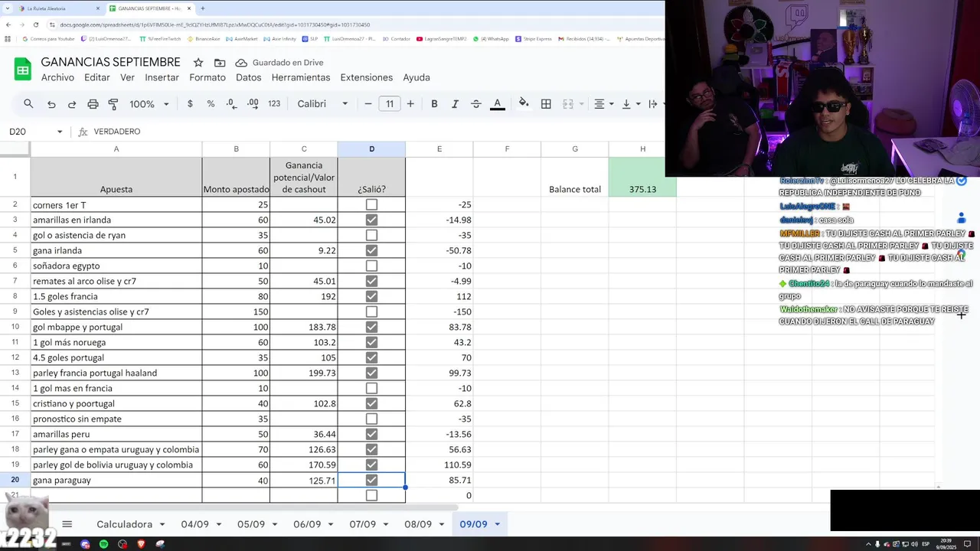980x551 pixels.
Task: Select the balance total cell 375.13
Action: (x=642, y=177)
